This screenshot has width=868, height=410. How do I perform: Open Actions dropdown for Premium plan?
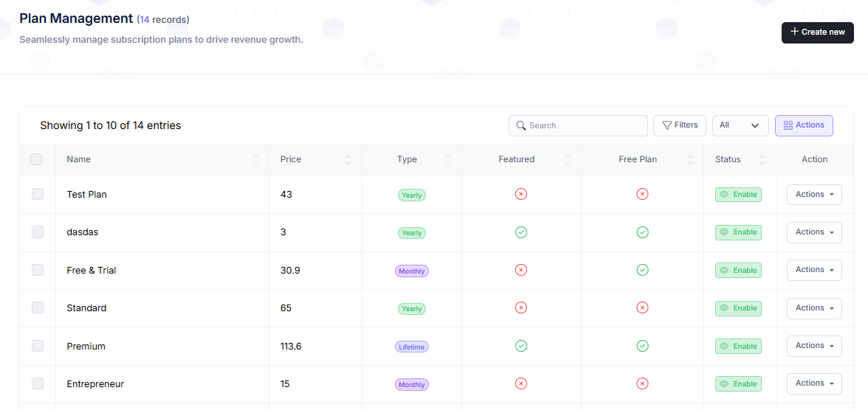(814, 345)
